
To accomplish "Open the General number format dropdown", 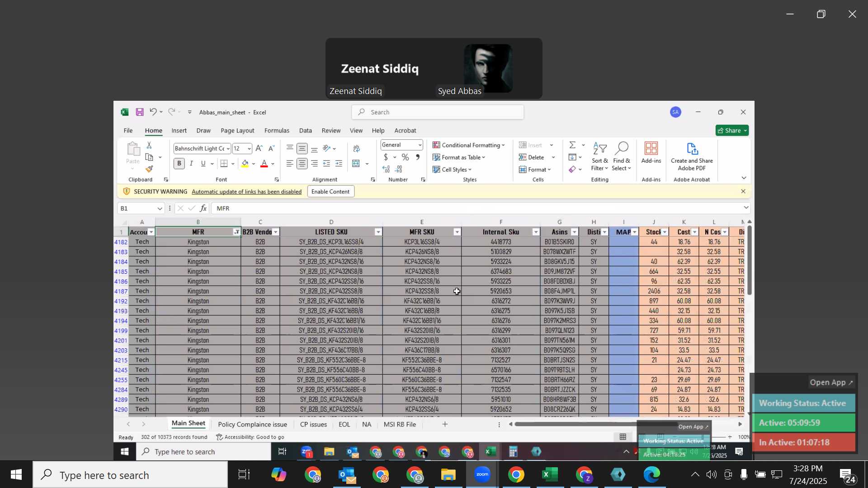I will 420,145.
